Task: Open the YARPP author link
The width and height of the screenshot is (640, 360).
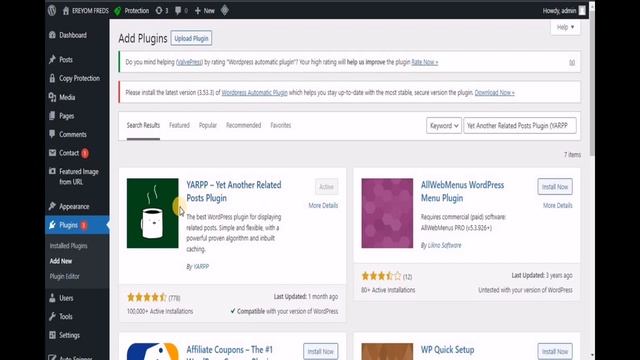Action: 201,267
